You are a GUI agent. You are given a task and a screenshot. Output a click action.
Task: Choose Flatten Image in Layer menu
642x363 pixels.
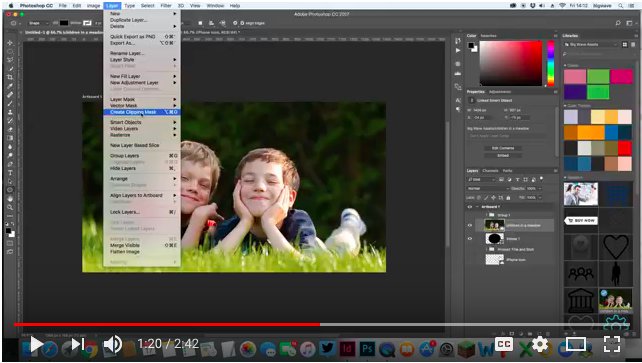[142, 251]
